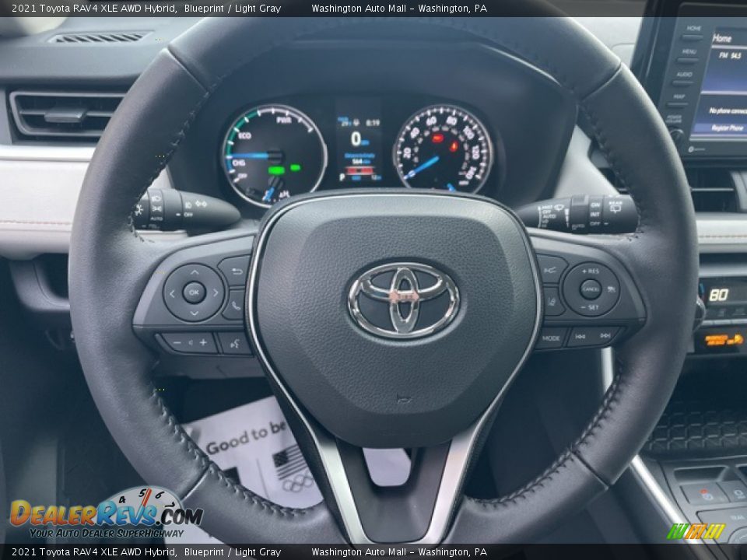Push the voice command button on the steering wheel
Image resolution: width=747 pixels, height=560 pixels.
pos(234,343)
